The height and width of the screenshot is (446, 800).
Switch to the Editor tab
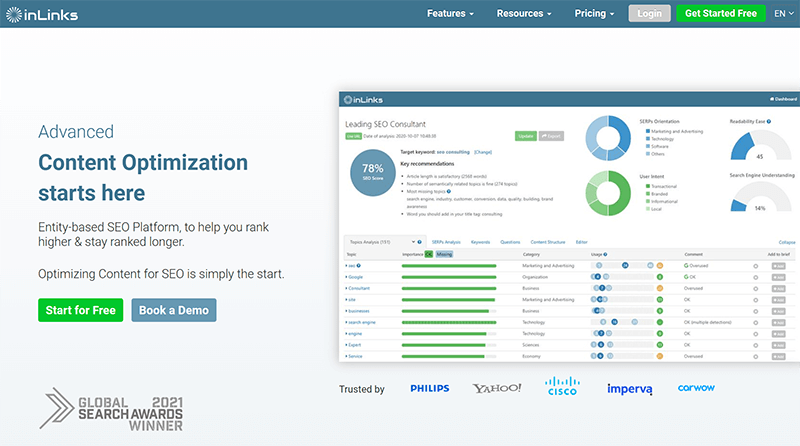pyautogui.click(x=582, y=242)
